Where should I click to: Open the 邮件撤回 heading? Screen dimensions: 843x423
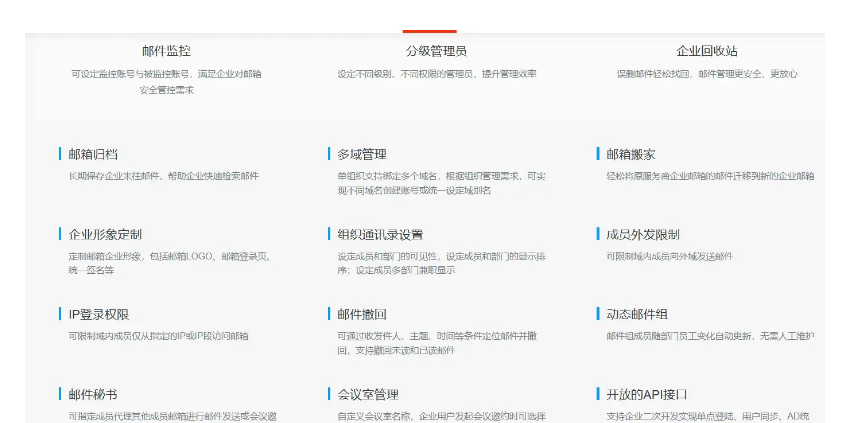click(362, 314)
